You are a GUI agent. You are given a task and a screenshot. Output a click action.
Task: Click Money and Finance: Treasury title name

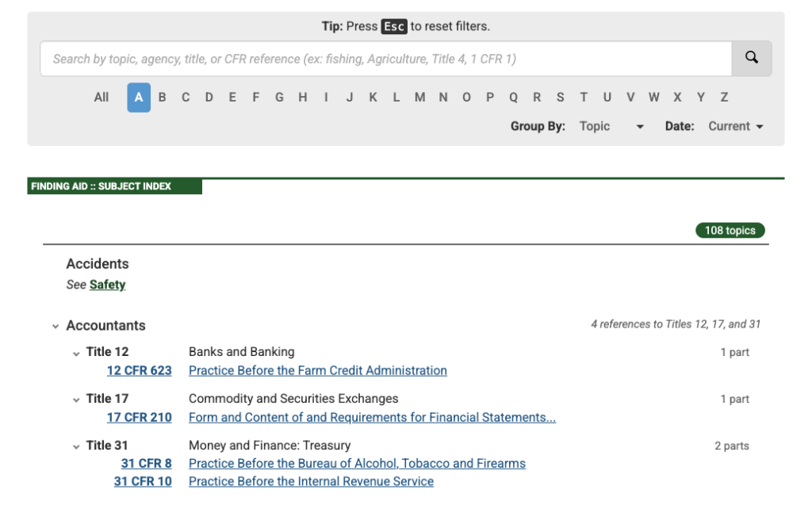(270, 446)
